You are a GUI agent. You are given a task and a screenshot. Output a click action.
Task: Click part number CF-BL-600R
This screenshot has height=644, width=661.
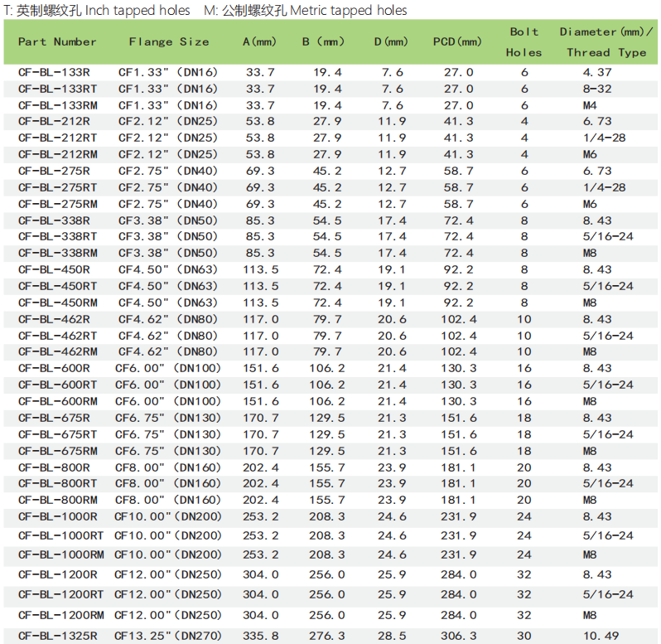(54, 368)
